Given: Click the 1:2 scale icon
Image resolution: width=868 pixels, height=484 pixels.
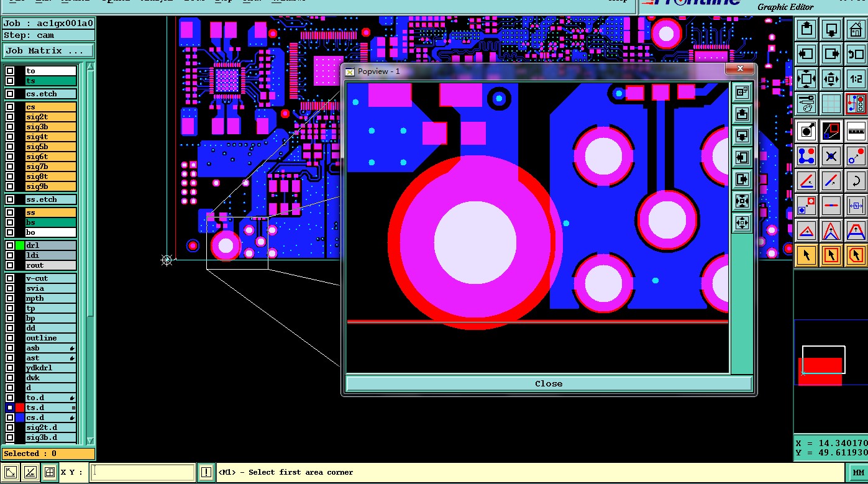Looking at the screenshot, I should [x=856, y=79].
